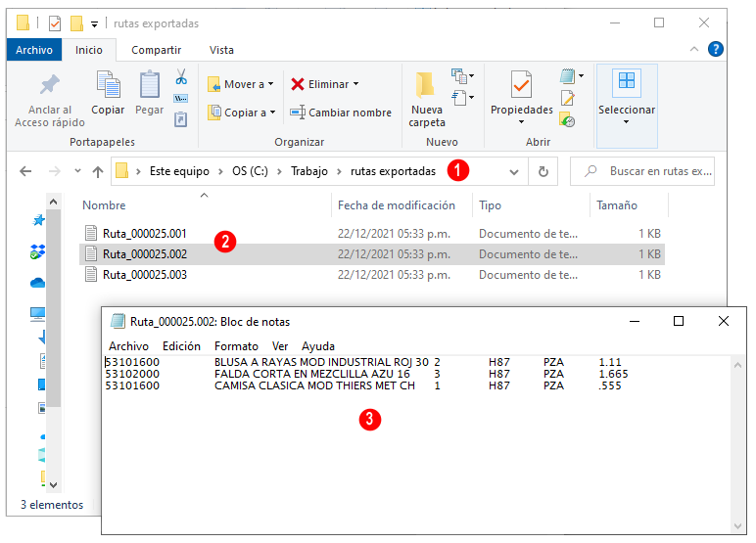
Task: Click the Copiar icon in Portapapeles
Action: coord(108,84)
